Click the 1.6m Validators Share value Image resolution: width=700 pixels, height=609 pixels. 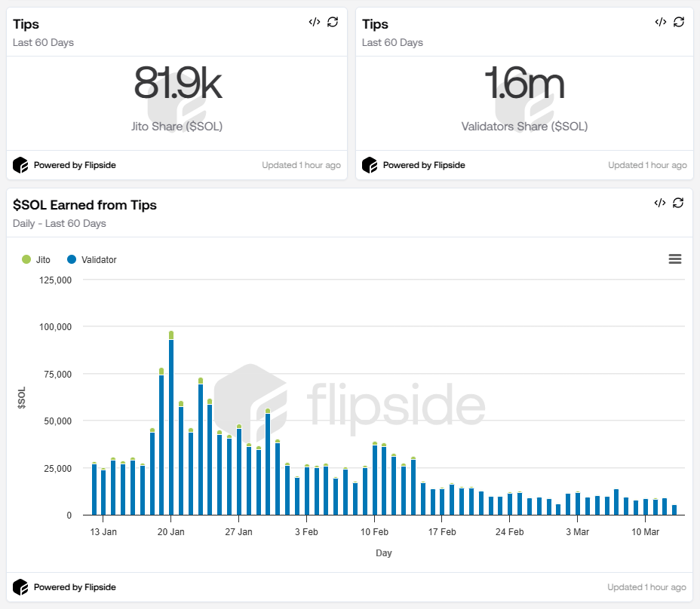524,84
